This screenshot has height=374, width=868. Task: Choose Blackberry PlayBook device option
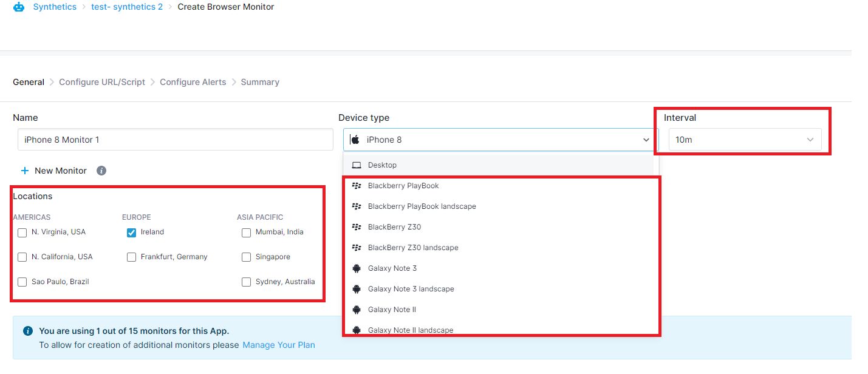[498, 186]
